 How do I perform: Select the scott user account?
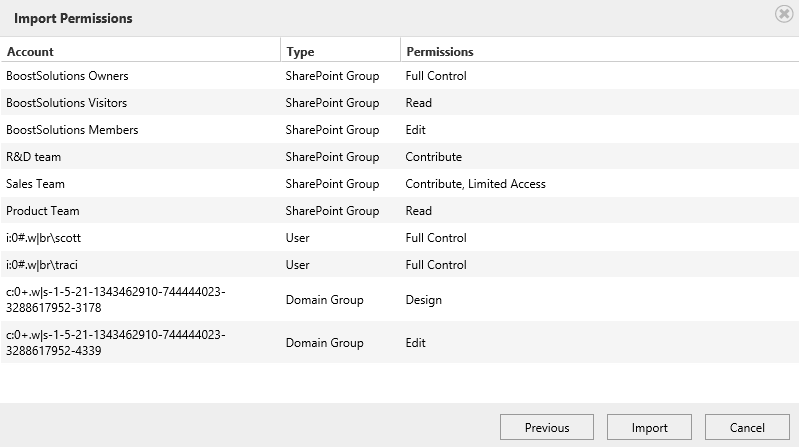coord(43,238)
